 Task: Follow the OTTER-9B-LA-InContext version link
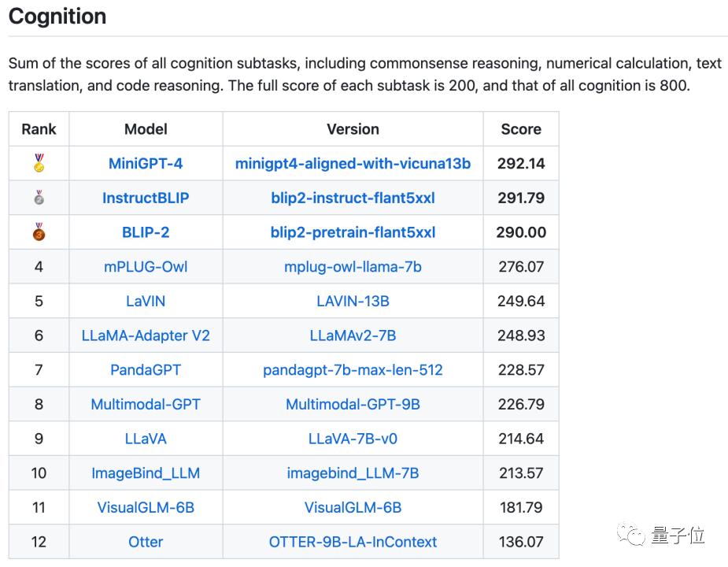click(353, 542)
